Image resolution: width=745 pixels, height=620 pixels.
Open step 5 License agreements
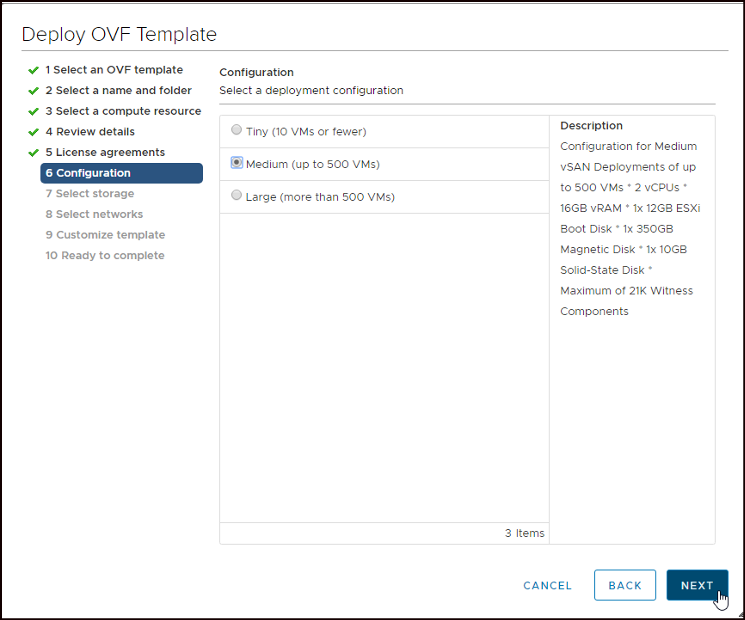point(105,152)
